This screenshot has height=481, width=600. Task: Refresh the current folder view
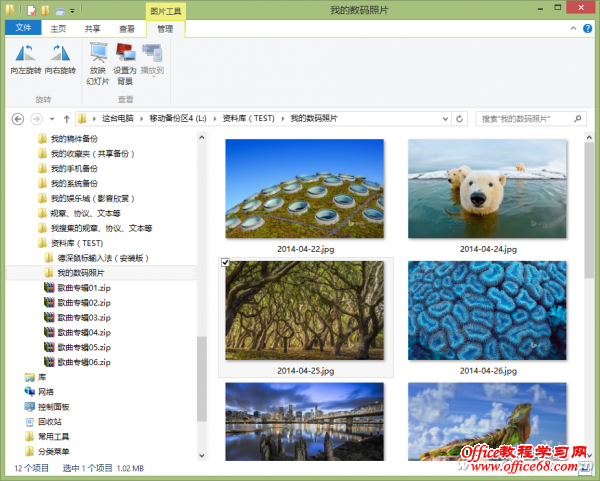[x=460, y=119]
